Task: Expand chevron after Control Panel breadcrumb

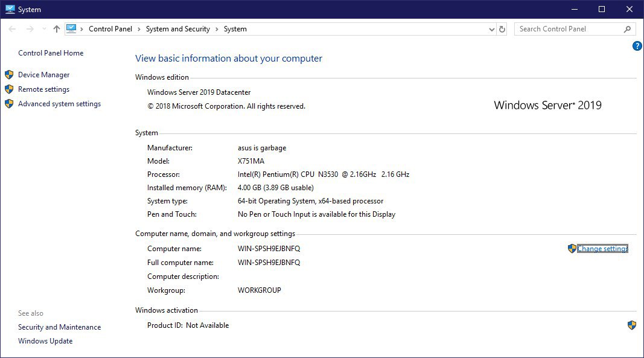Action: point(139,29)
